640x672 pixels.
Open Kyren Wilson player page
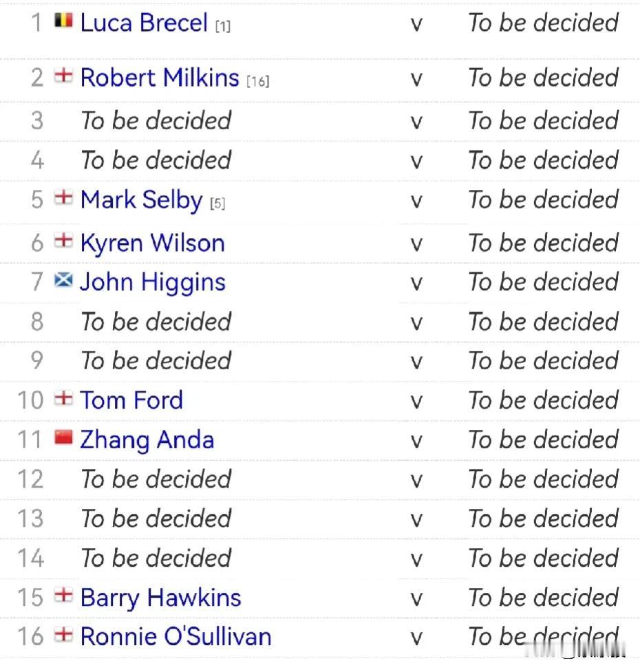coord(153,243)
